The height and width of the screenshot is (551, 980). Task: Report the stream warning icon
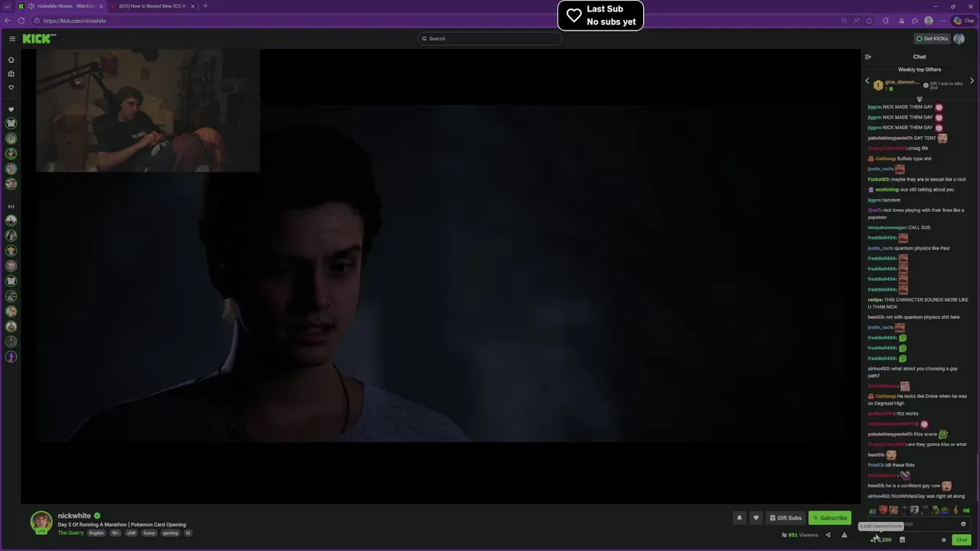(844, 535)
